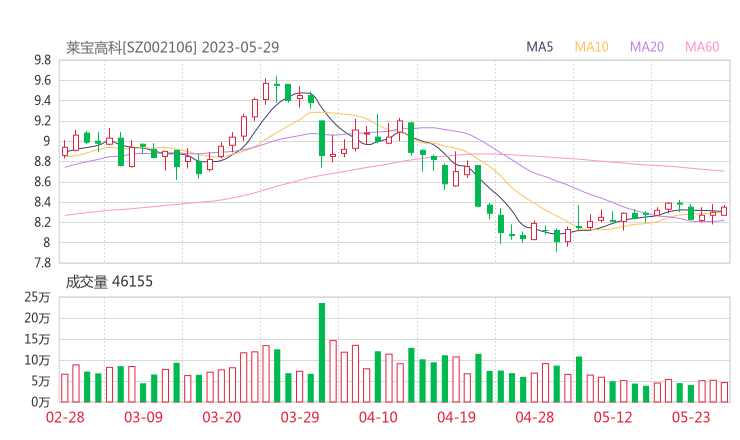The image size is (740, 440).
Task: Click the 05-12 date axis label
Action: pyautogui.click(x=613, y=417)
